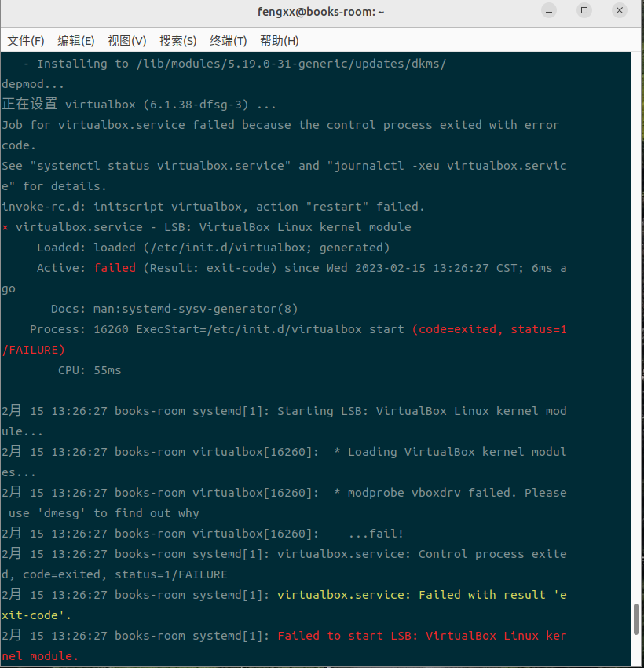Click the 'depmod...' line
Viewport: 644px width, 668px height.
coord(33,84)
